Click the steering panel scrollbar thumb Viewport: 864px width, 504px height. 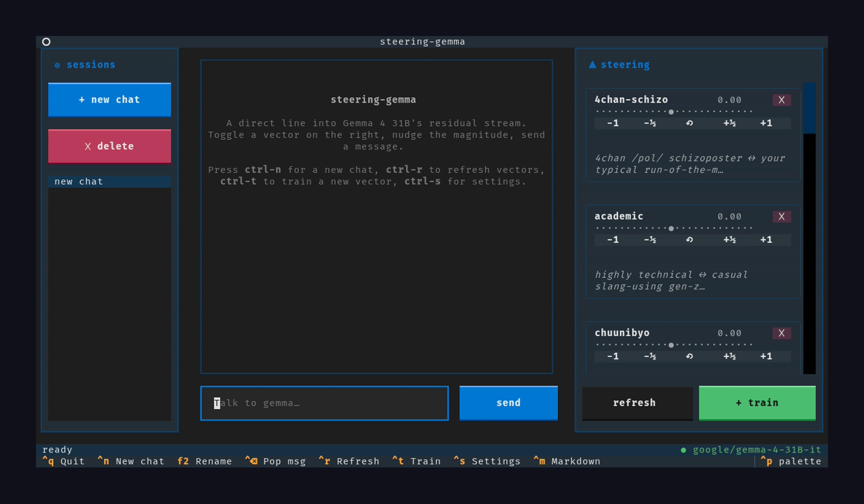click(x=809, y=108)
